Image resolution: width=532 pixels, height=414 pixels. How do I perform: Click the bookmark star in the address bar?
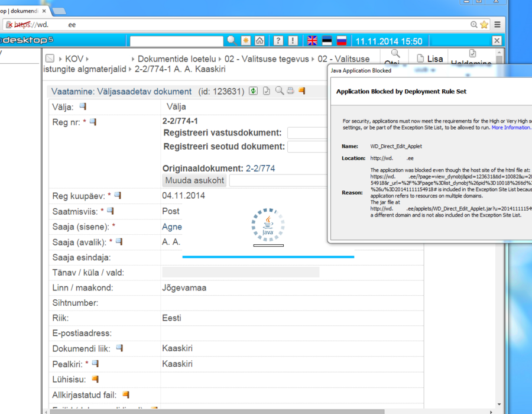point(484,24)
